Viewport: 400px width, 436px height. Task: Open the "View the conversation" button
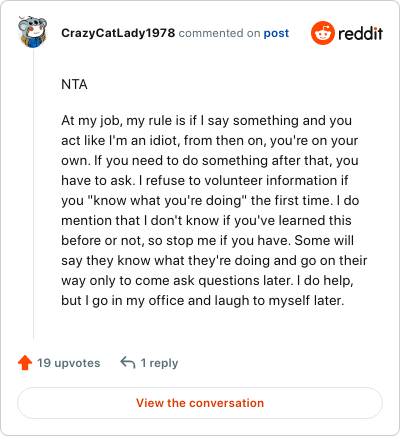pyautogui.click(x=200, y=403)
